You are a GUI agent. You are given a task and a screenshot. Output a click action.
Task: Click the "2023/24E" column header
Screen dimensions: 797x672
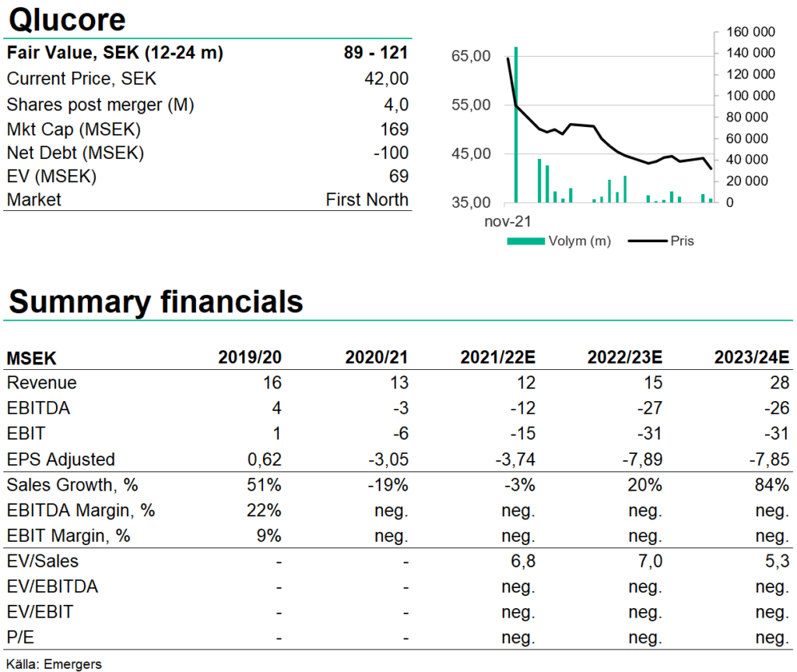pyautogui.click(x=752, y=357)
